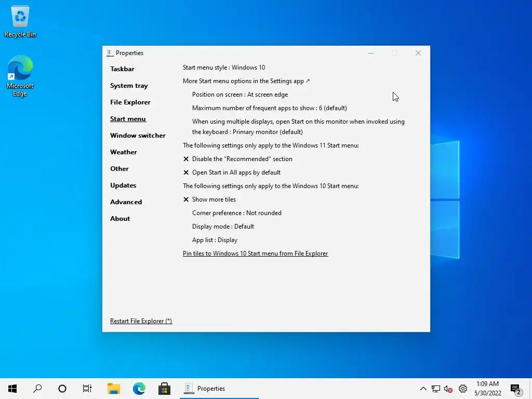
Task: Open network status tray icon
Action: coord(436,389)
